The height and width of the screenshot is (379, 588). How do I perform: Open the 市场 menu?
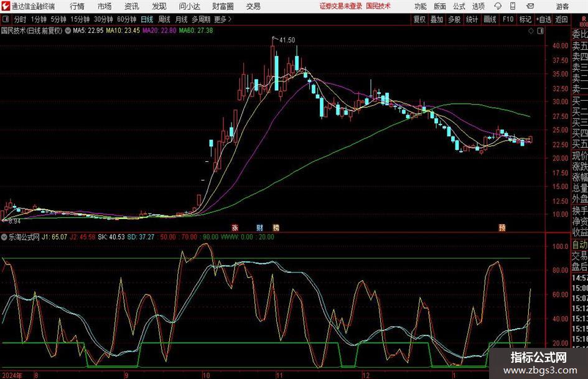click(x=105, y=6)
